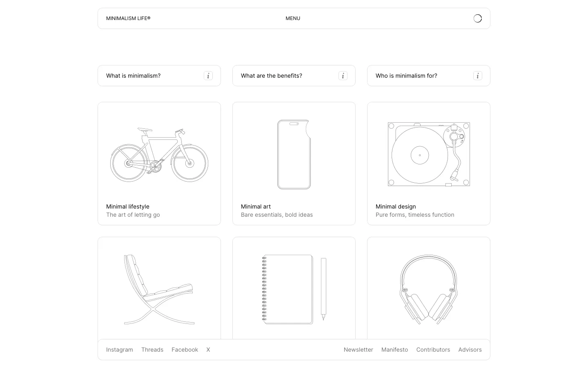Open the Instagram footer link
Image resolution: width=588 pixels, height=368 pixels.
click(120, 350)
